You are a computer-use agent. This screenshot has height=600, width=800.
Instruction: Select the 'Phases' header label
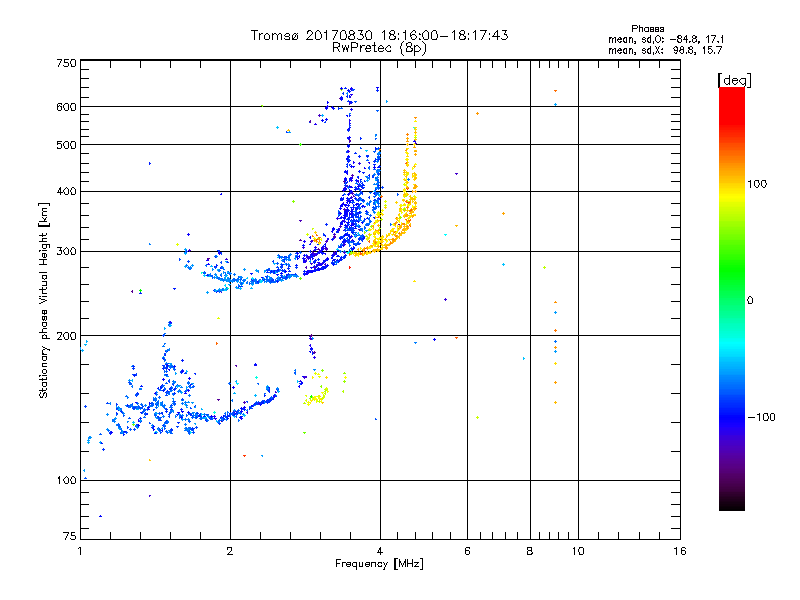[x=647, y=29]
